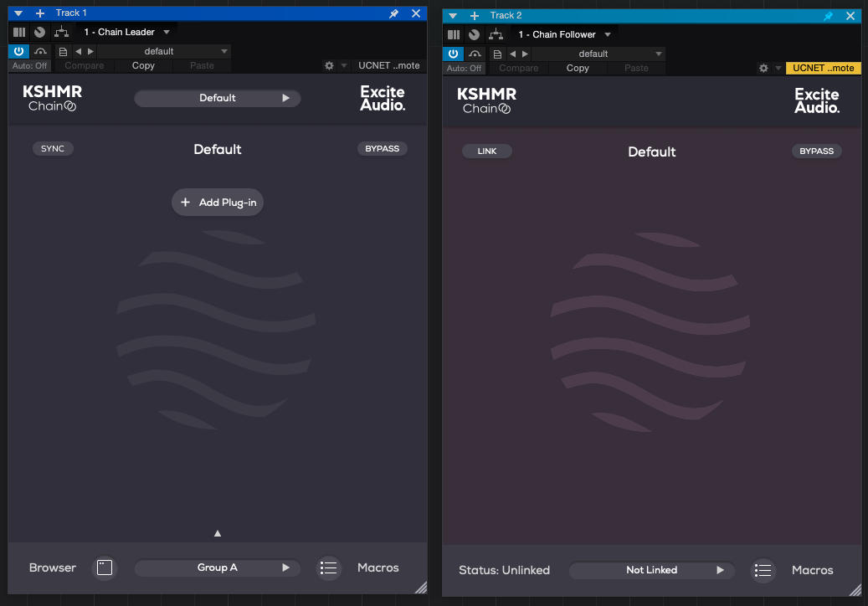Click the KSHMR Chain logo in Chain Follower

(486, 100)
